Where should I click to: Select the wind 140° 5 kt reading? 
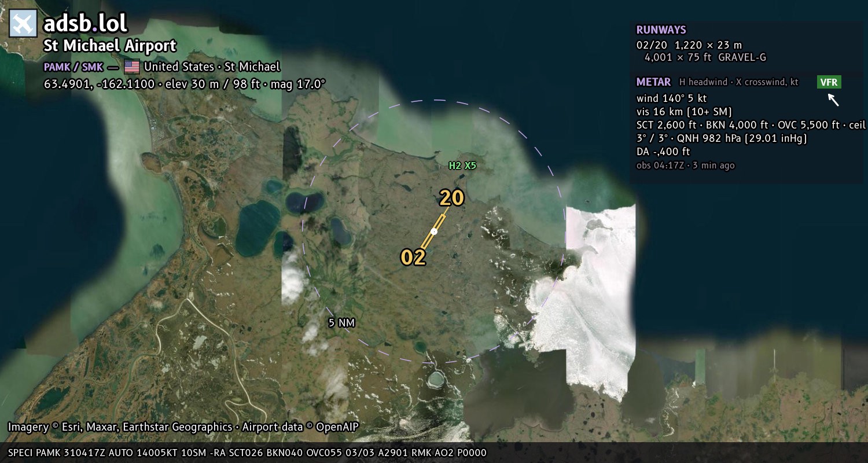672,98
